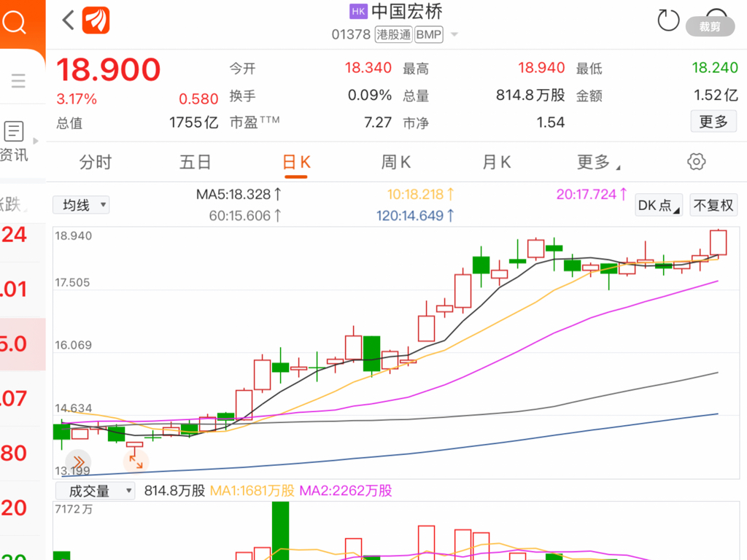This screenshot has width=747, height=560.
Task: Click the 市净 value 1.54
Action: [x=550, y=122]
